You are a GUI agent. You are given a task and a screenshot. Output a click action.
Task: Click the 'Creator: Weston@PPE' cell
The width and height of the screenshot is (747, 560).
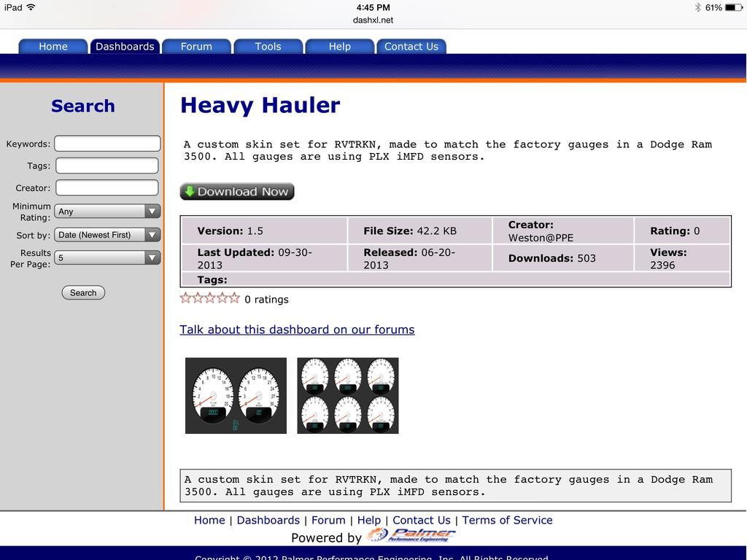coord(563,231)
